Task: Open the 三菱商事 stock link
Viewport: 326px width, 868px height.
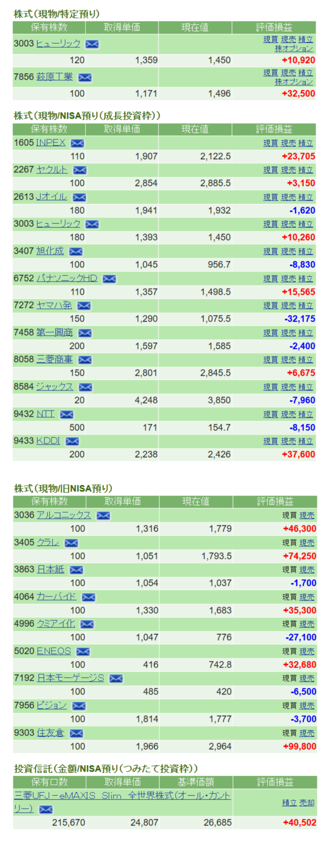Action: click(x=54, y=359)
